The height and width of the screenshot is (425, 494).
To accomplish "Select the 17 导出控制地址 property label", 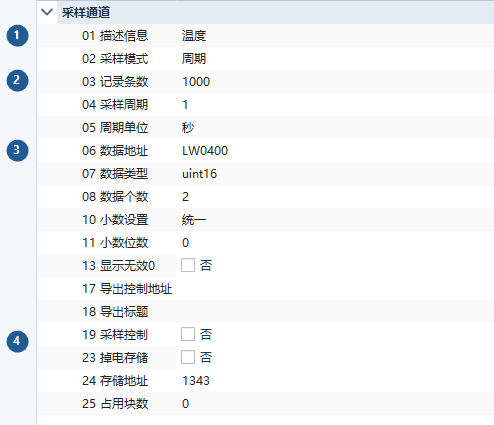I will pos(127,289).
